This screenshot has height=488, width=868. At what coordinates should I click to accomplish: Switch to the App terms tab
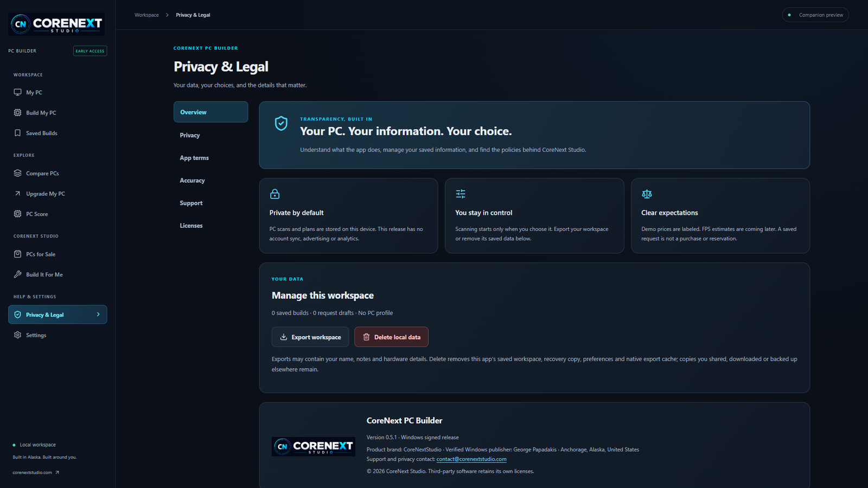point(210,158)
